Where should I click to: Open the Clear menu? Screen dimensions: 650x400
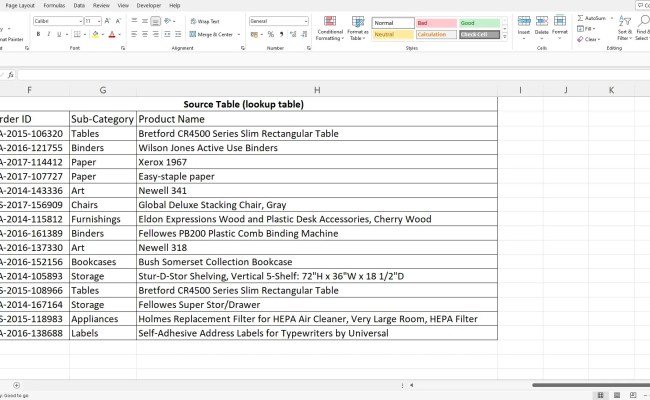point(589,39)
